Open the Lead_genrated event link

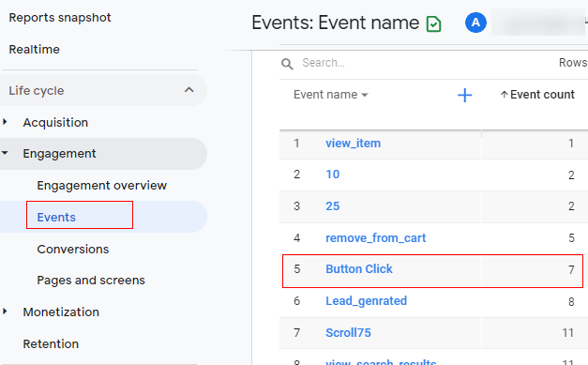366,301
